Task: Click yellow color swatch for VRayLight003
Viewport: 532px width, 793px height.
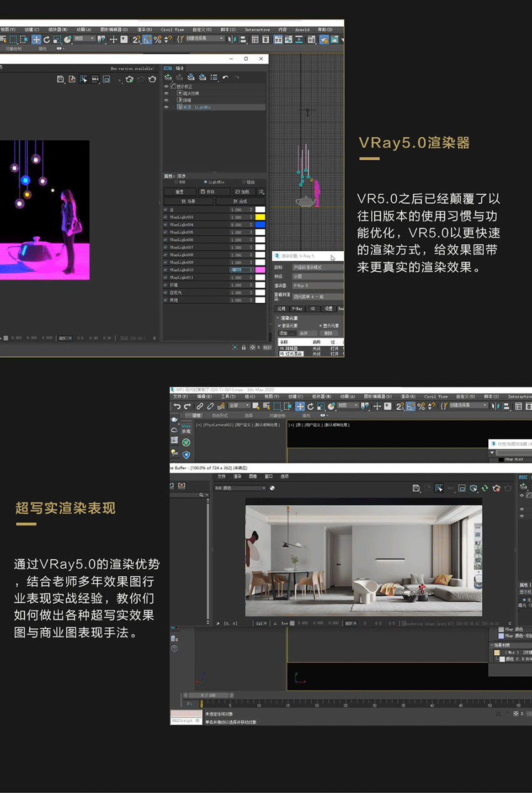Action: click(x=260, y=217)
